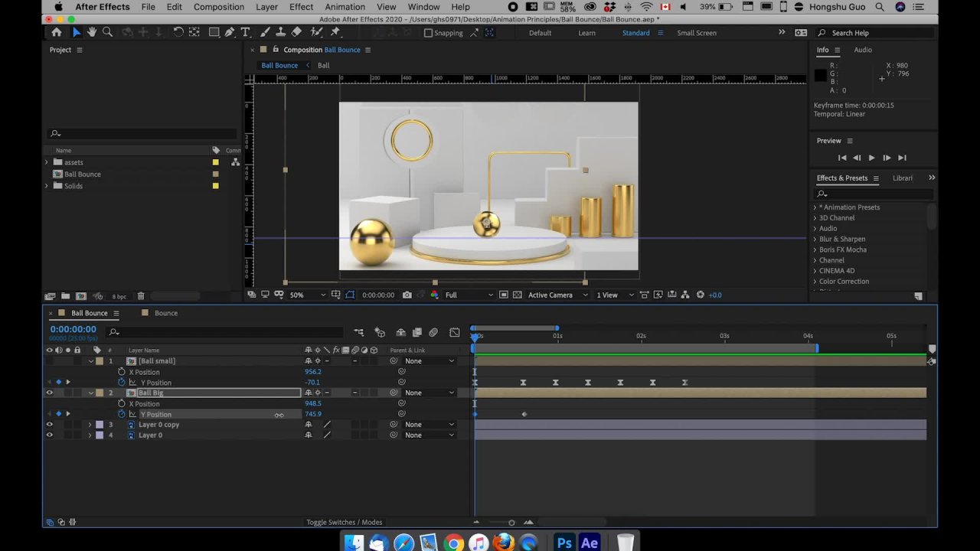Expand the Layer 0 copy properties
This screenshot has width=980, height=551.
[x=90, y=425]
